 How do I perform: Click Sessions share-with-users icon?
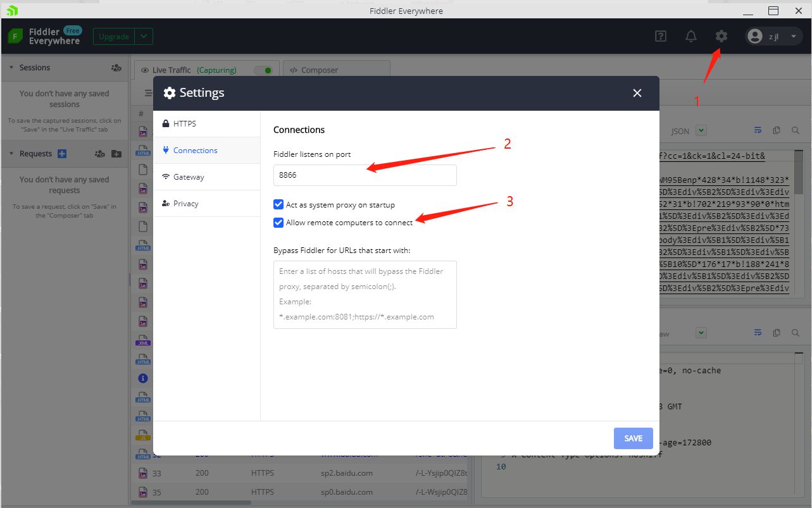[116, 68]
